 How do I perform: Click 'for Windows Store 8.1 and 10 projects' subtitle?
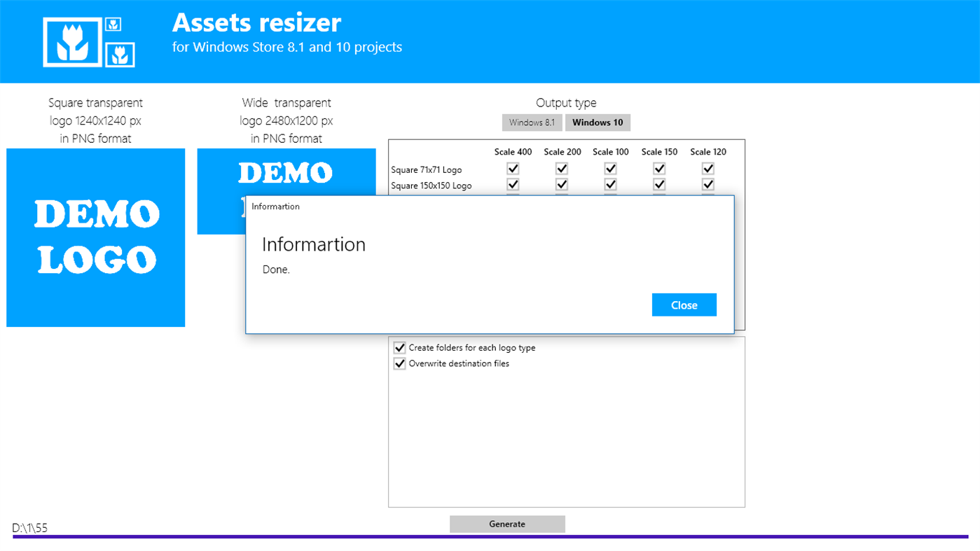click(x=287, y=48)
